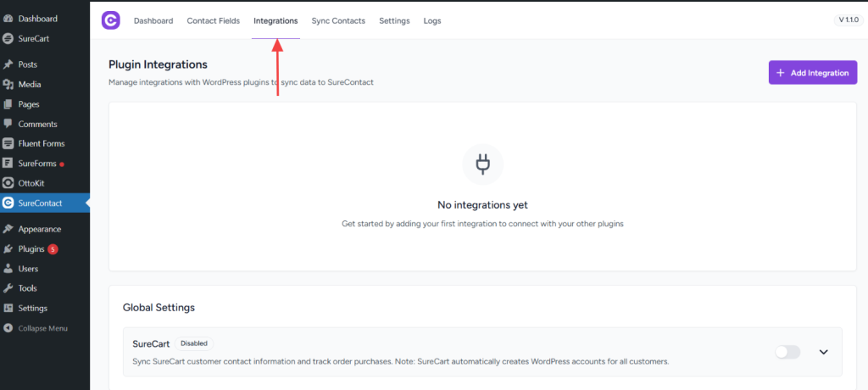Click the Comments bubble icon
The width and height of the screenshot is (868, 390).
pos(8,124)
